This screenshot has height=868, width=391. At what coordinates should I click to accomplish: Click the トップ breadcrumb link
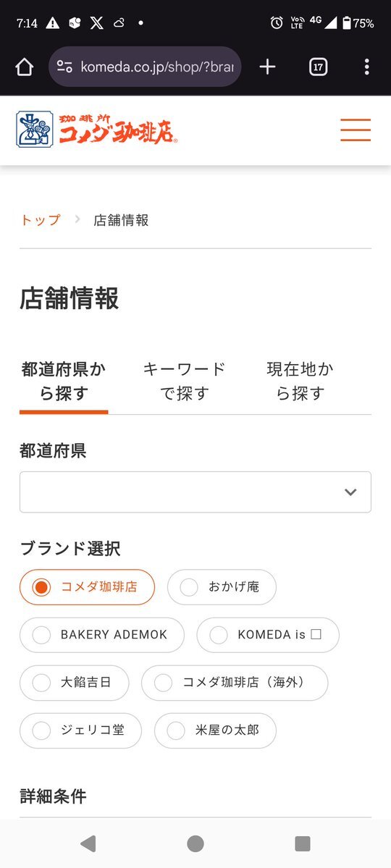point(41,220)
